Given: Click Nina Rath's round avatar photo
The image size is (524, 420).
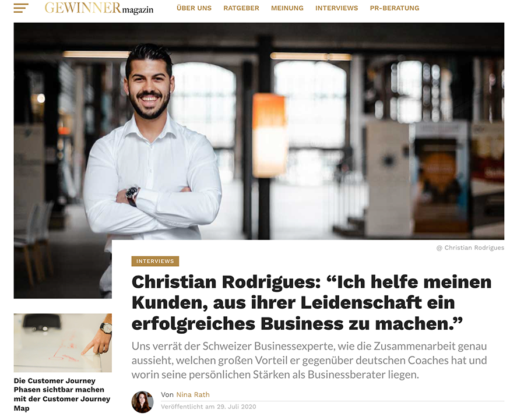Looking at the screenshot, I should pyautogui.click(x=142, y=402).
